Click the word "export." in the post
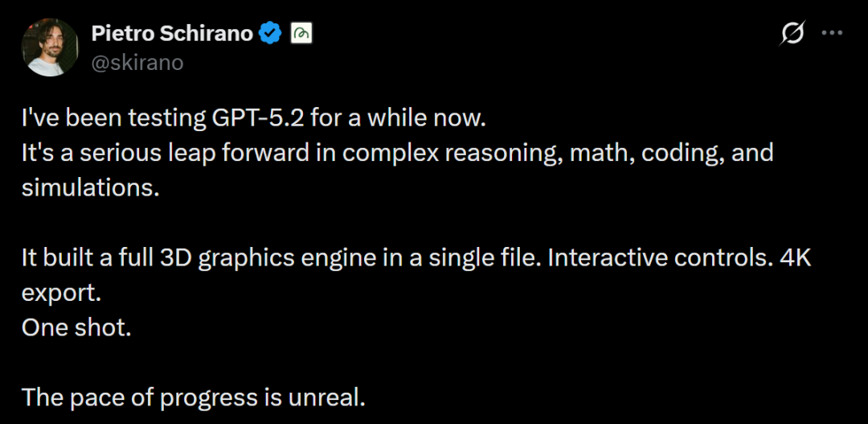Viewport: 868px width, 424px height. click(x=61, y=293)
